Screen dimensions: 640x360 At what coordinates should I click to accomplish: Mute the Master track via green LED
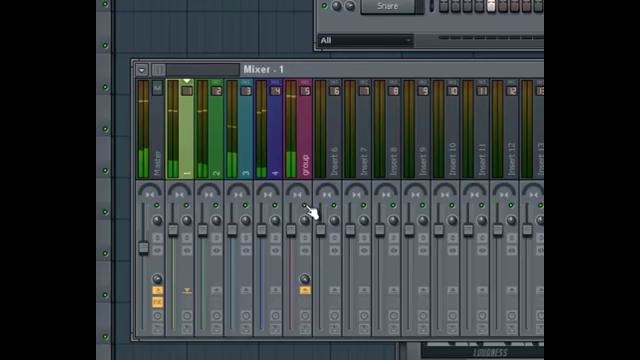(x=157, y=205)
